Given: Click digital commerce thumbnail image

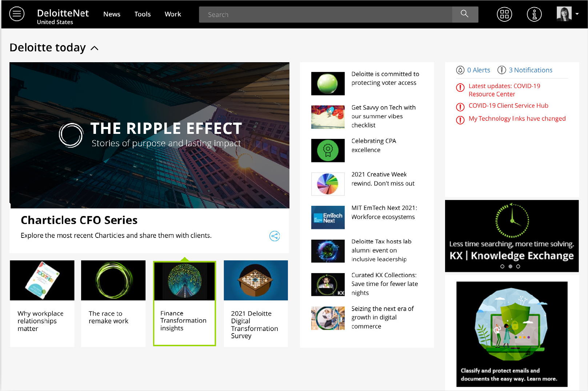Looking at the screenshot, I should [328, 318].
